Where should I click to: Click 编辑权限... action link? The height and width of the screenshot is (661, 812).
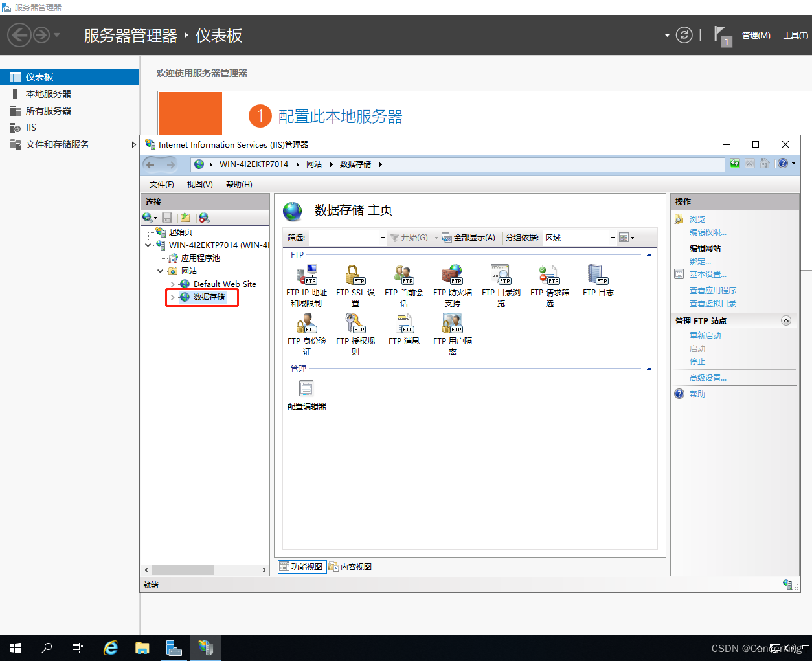pos(708,232)
